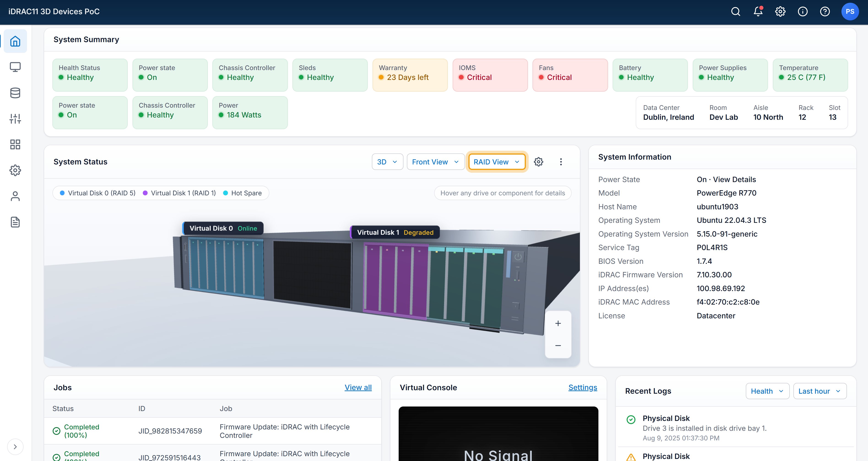Open the RAID View dropdown
Screen dimensions: 868x461
pos(497,162)
